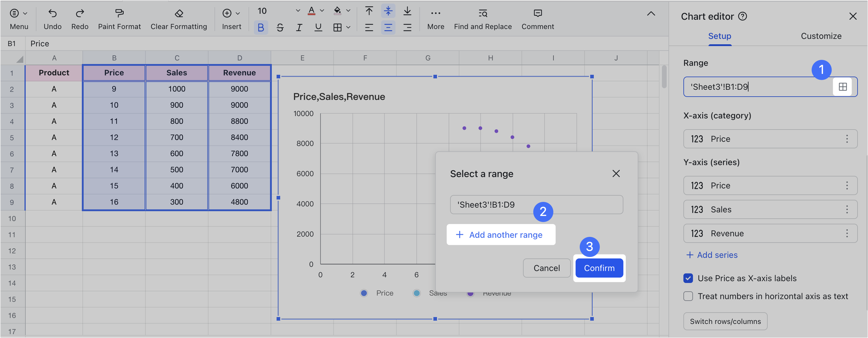
Task: Click the Clear Formatting icon
Action: pos(178,13)
